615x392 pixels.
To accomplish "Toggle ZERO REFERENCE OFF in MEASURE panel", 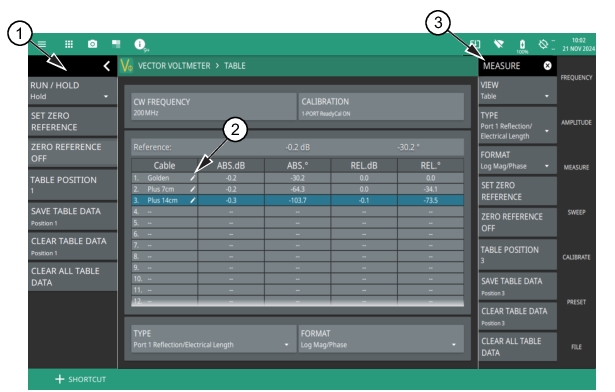I will (x=517, y=222).
